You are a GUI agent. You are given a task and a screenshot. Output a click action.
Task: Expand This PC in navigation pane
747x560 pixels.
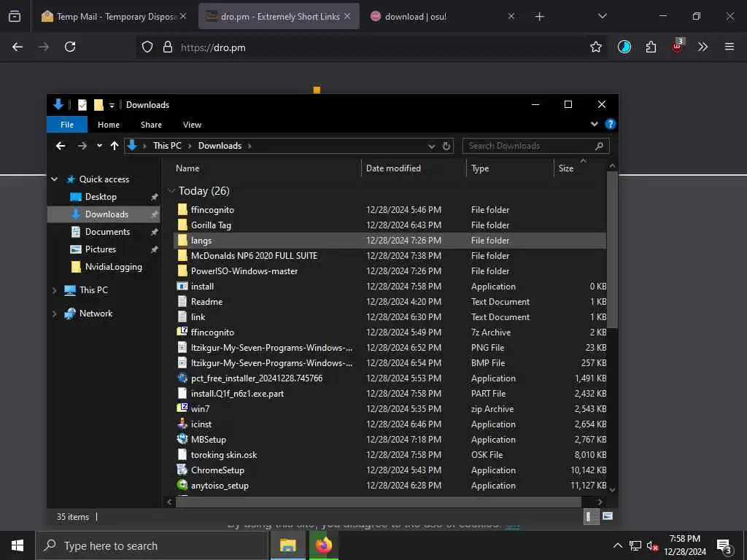(x=54, y=290)
